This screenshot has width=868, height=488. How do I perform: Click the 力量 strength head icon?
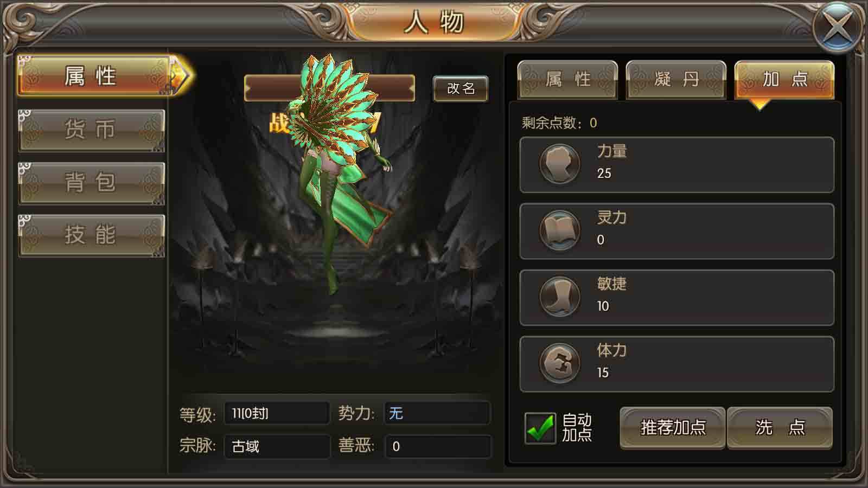(559, 164)
